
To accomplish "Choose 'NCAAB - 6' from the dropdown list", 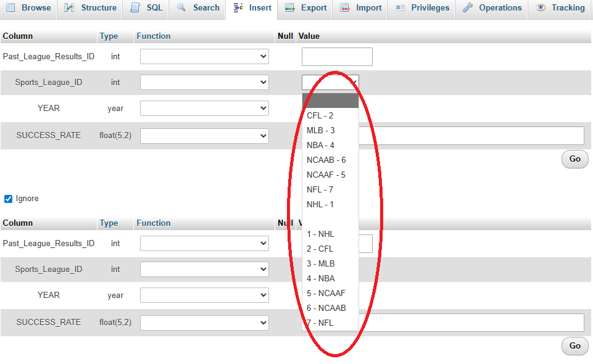I will pyautogui.click(x=326, y=160).
